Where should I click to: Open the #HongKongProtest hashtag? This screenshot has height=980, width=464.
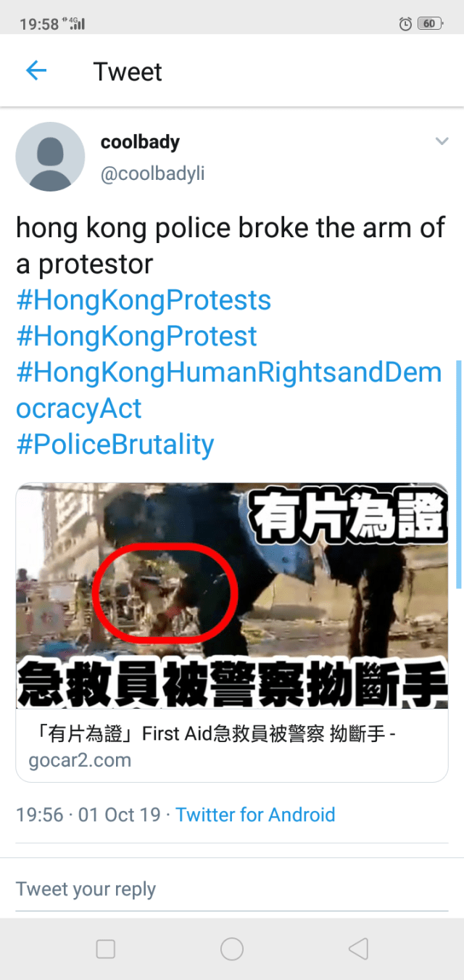(x=136, y=336)
